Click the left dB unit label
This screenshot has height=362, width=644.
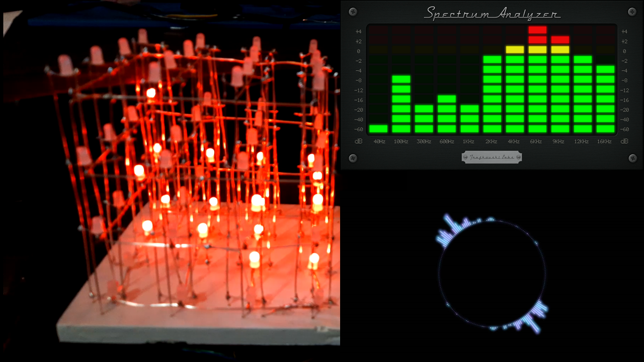point(358,142)
